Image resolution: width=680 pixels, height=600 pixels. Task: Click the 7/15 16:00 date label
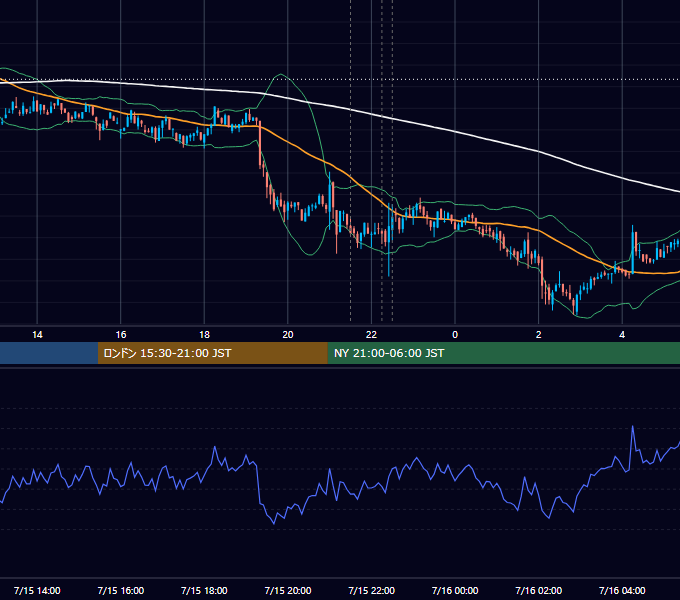click(x=121, y=590)
